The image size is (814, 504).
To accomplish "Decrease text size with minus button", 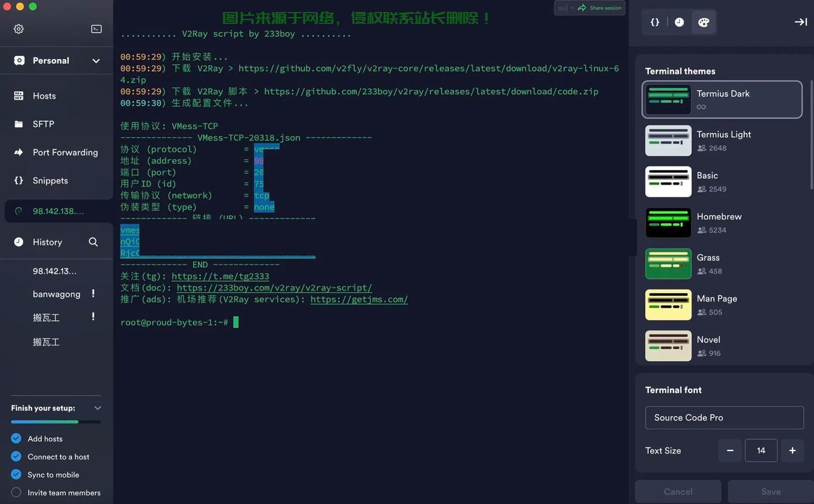I will tap(730, 450).
